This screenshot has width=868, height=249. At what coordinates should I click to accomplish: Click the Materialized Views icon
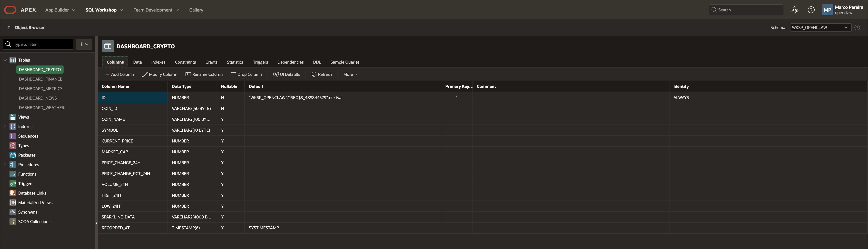pyautogui.click(x=13, y=203)
